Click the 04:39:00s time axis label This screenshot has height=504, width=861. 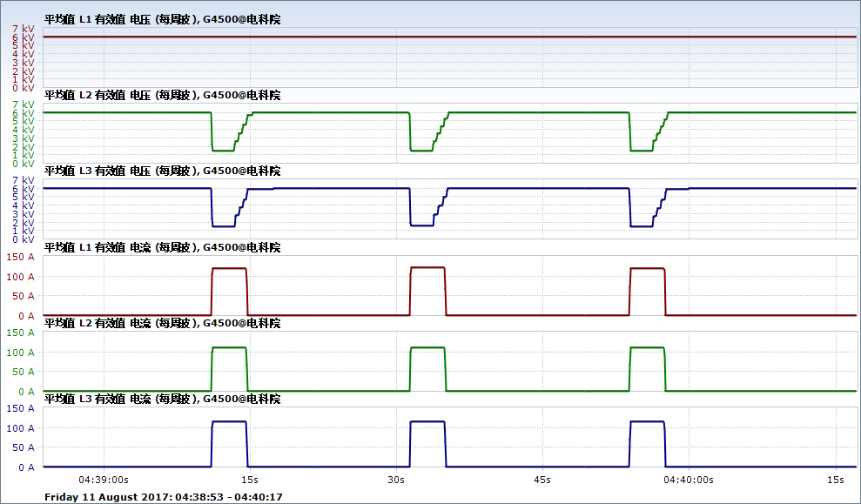[x=104, y=480]
